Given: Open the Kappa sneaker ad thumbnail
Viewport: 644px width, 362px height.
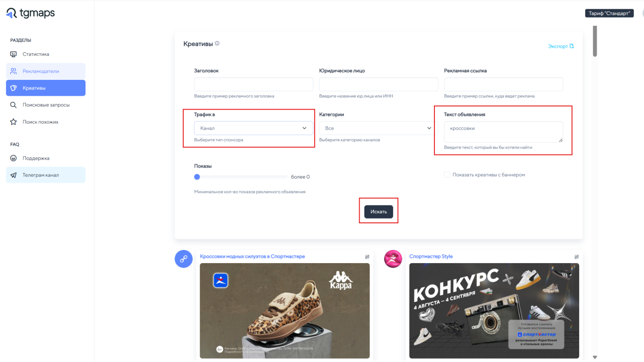Looking at the screenshot, I should coord(284,310).
